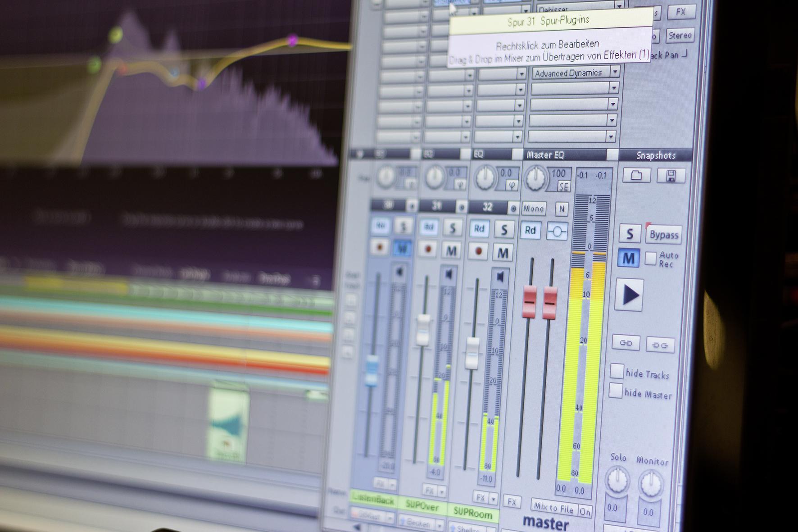Click the speaker monitor icon on track 30
This screenshot has width=798, height=532.
399,272
